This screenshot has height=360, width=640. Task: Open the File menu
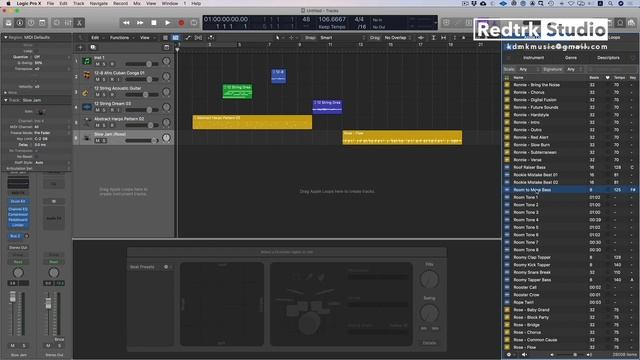tap(50, 3)
